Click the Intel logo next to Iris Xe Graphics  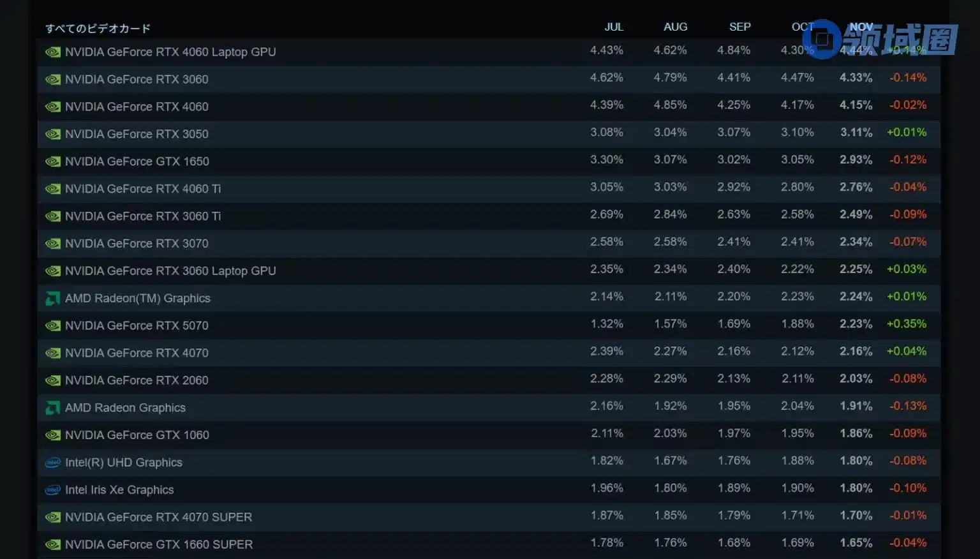53,490
